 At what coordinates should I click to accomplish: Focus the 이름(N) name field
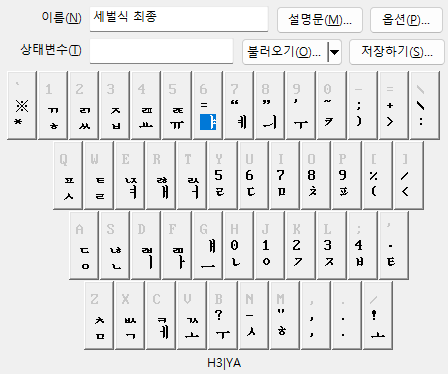click(x=179, y=19)
